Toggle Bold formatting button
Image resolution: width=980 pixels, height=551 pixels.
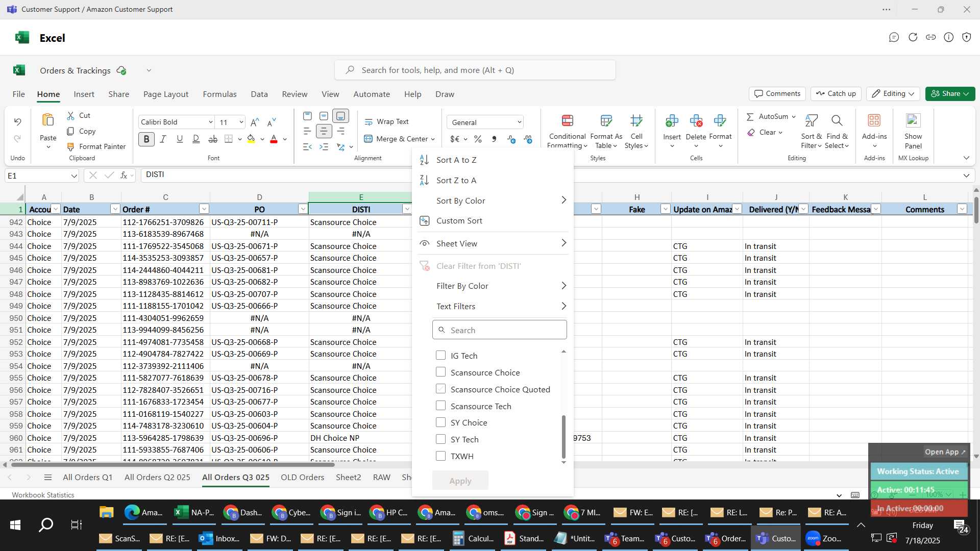tap(146, 139)
